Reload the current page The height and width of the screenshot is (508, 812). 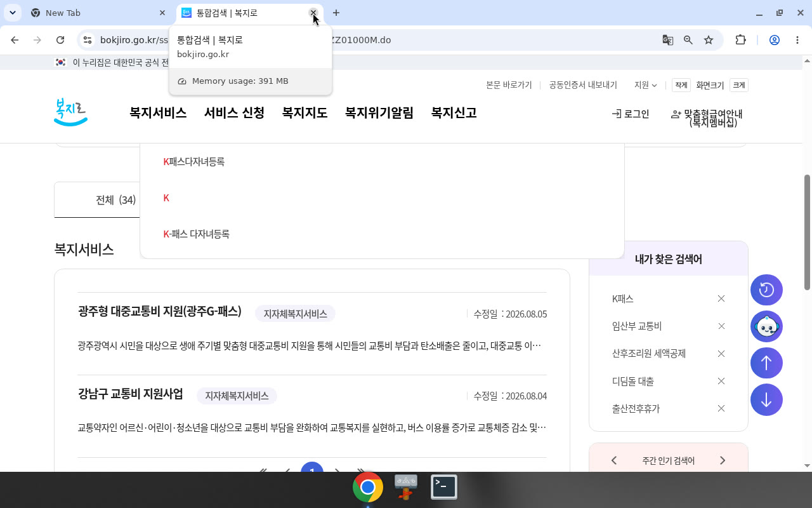(x=60, y=40)
